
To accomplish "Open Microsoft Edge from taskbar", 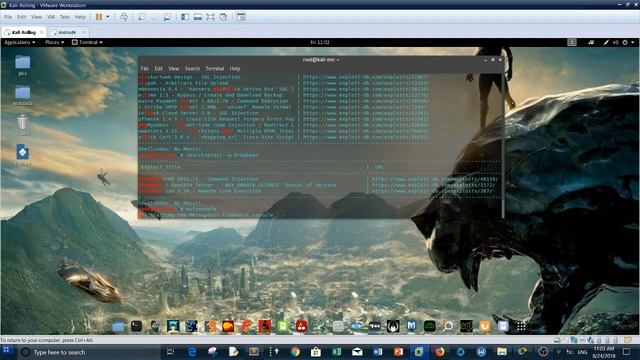I will point(192,352).
